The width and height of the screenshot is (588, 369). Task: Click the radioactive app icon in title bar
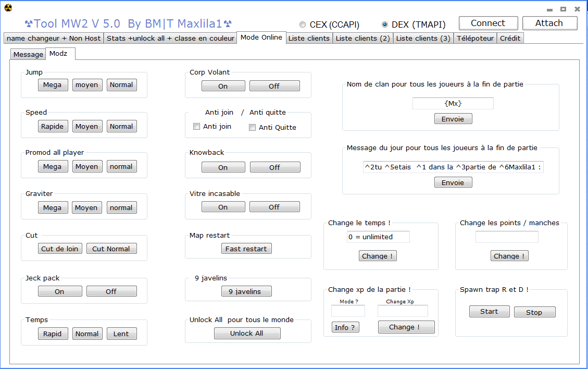(8, 7)
